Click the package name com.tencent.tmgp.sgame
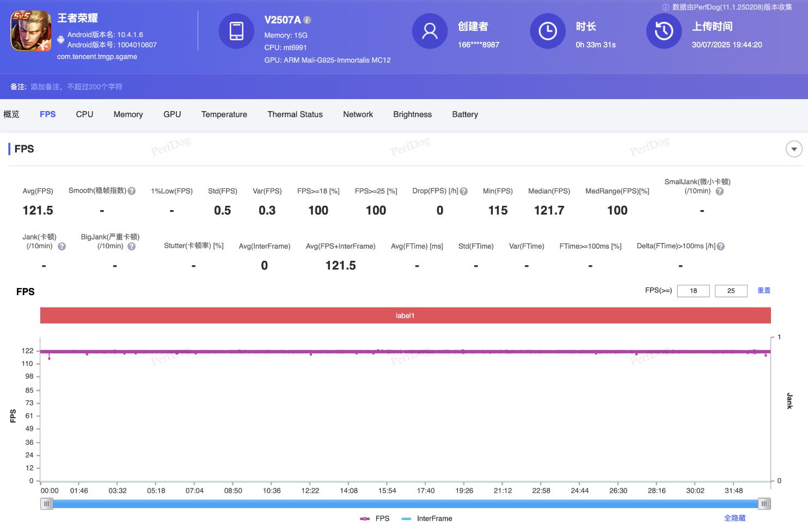Image resolution: width=808 pixels, height=532 pixels. 97,57
